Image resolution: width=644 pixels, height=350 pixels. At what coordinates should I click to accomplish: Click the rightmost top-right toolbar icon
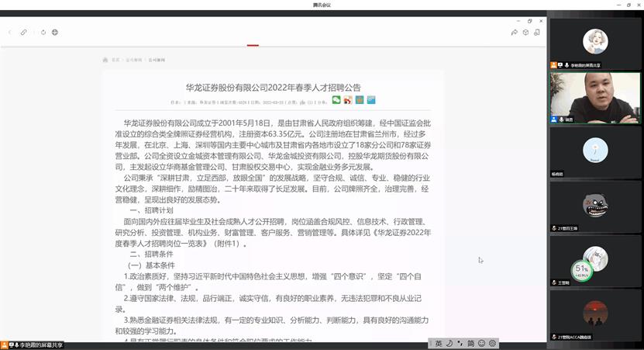(x=536, y=33)
